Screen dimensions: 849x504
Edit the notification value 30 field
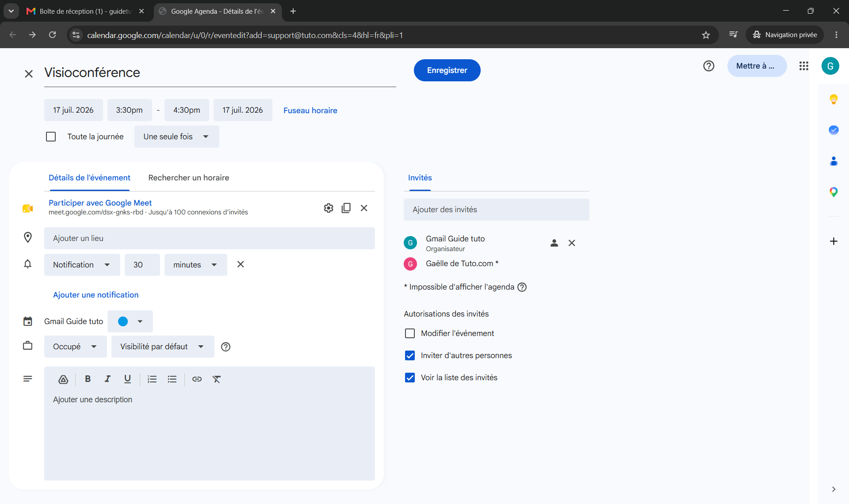click(142, 265)
